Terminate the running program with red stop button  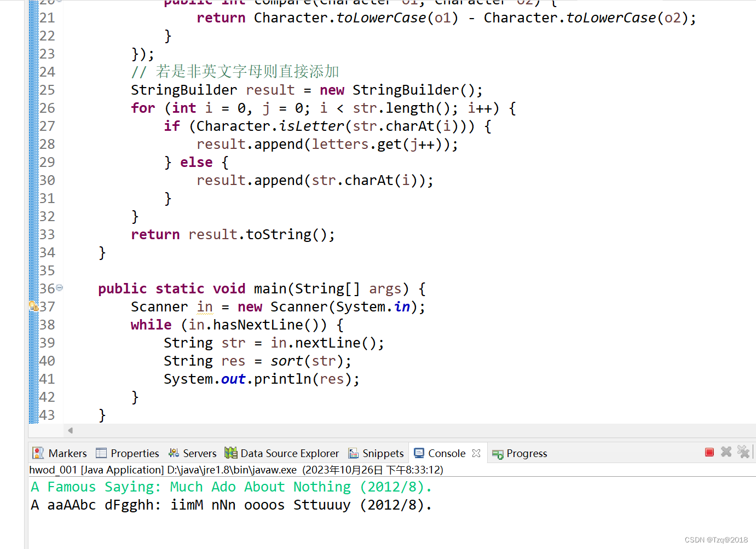[709, 452]
